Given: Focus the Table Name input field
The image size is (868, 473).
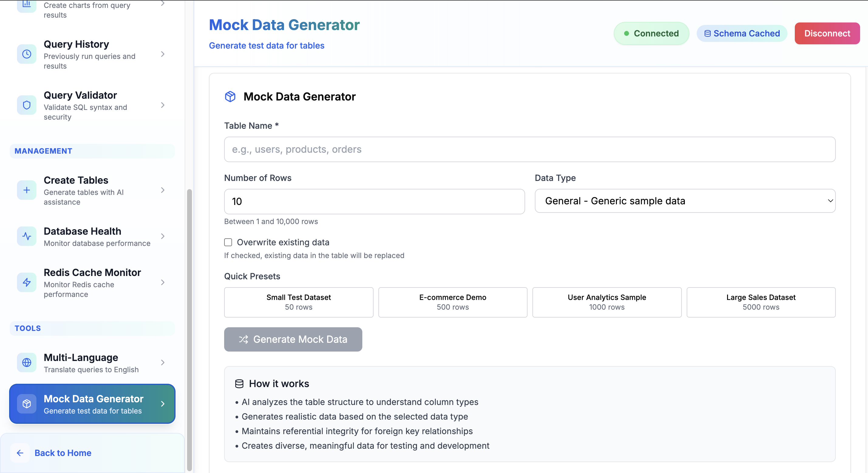Looking at the screenshot, I should click(x=529, y=149).
